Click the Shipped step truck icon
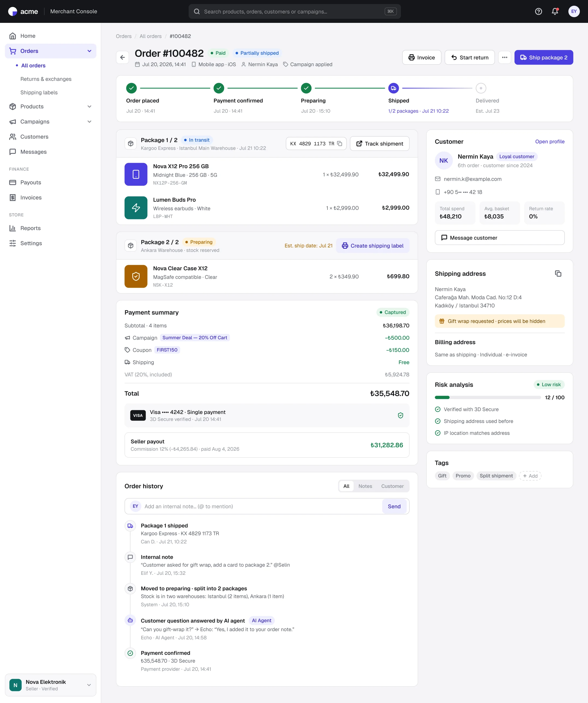The width and height of the screenshot is (588, 703). point(393,88)
